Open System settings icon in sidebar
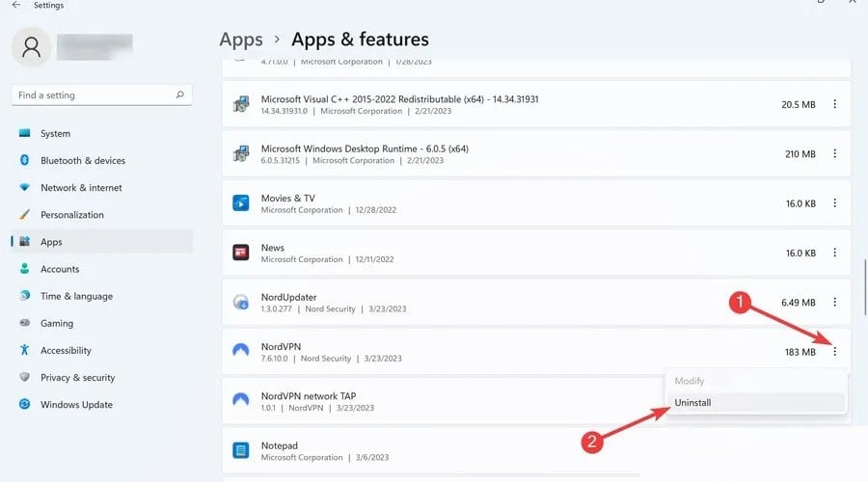The image size is (868, 482). (x=24, y=133)
